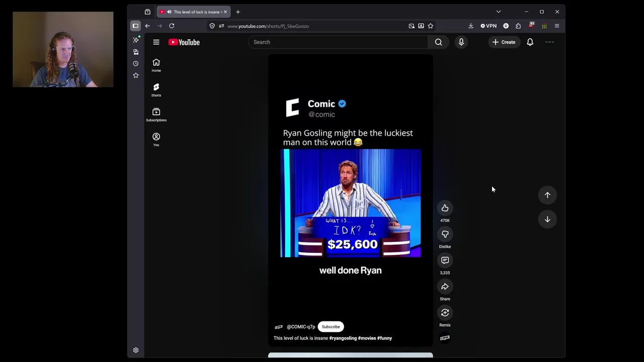Open the sidebar bookmarks star icon
This screenshot has width=644, height=362.
pyautogui.click(x=135, y=75)
